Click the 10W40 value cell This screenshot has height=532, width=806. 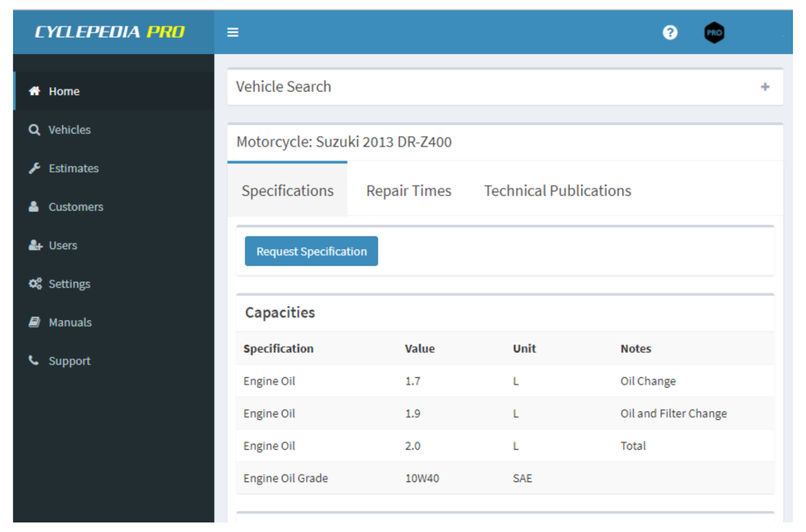click(422, 478)
